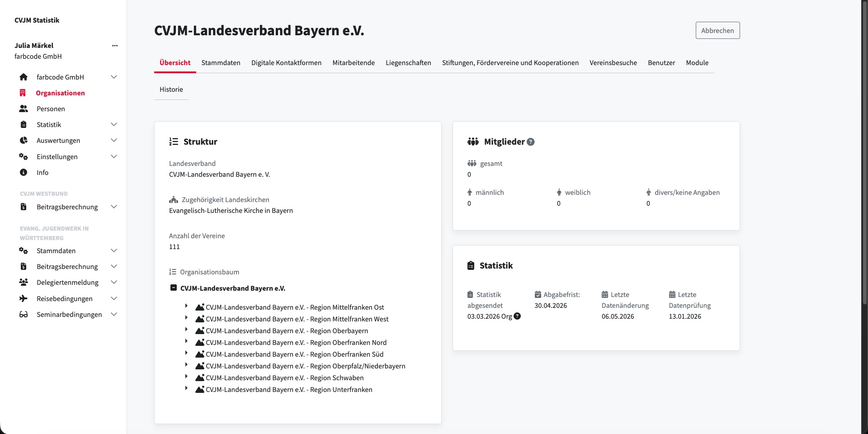Viewport: 868px width, 434px height.
Task: Click the Personen people icon
Action: (24, 108)
